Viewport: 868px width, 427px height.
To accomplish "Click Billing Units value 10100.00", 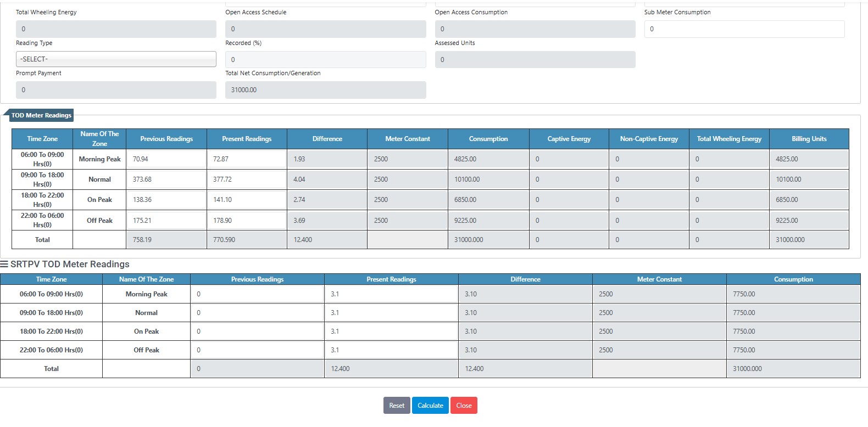I will [x=809, y=179].
